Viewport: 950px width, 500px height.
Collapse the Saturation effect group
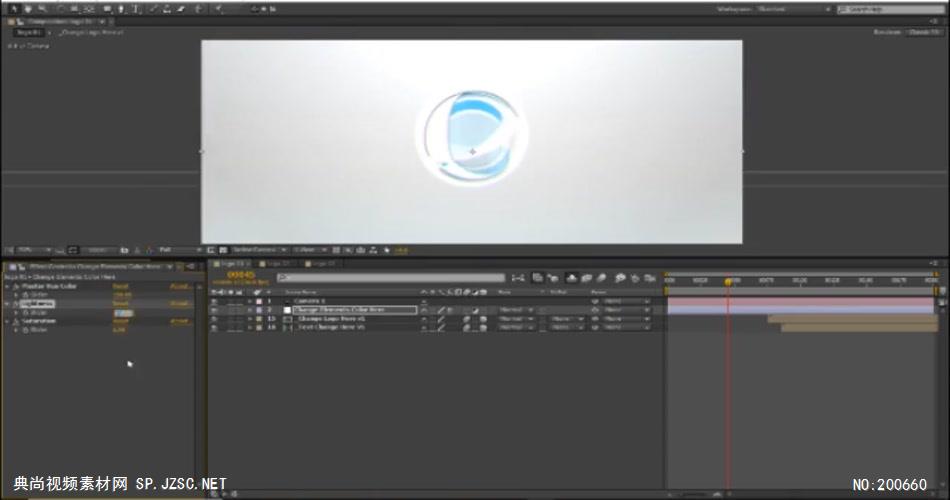coord(7,321)
